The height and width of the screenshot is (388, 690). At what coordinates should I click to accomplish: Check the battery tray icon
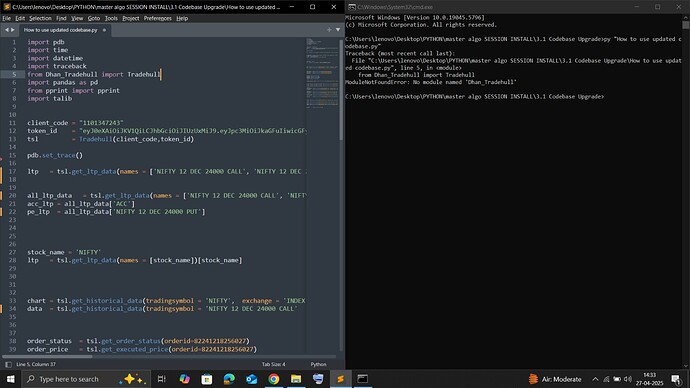click(x=617, y=379)
